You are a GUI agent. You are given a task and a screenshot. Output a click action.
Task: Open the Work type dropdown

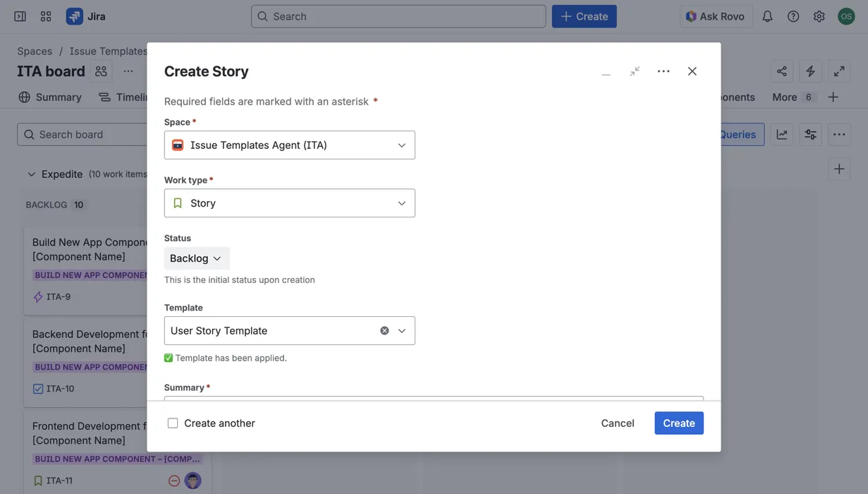click(x=289, y=203)
